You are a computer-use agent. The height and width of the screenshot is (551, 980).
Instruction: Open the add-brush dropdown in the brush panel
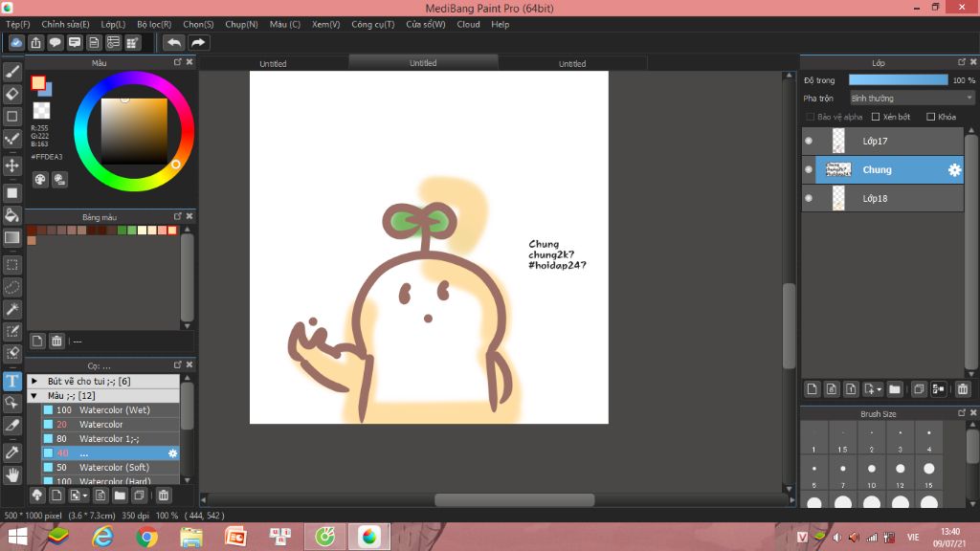point(85,496)
